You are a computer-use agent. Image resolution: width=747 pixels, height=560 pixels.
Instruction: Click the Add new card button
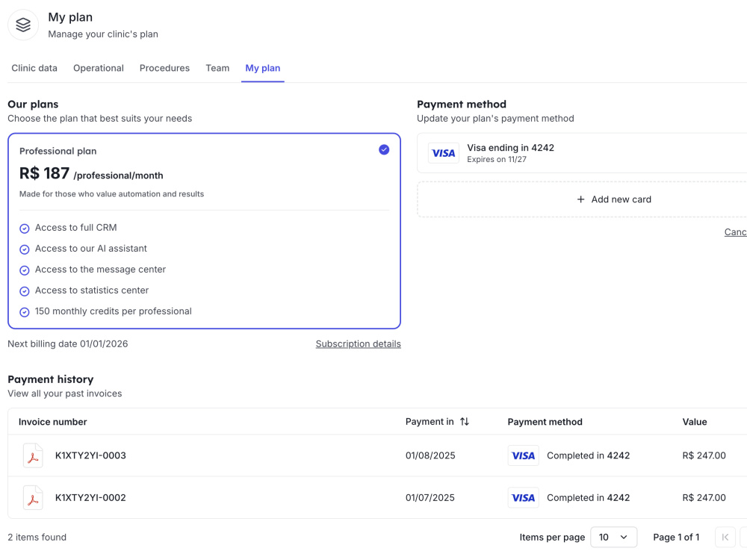tap(582, 199)
